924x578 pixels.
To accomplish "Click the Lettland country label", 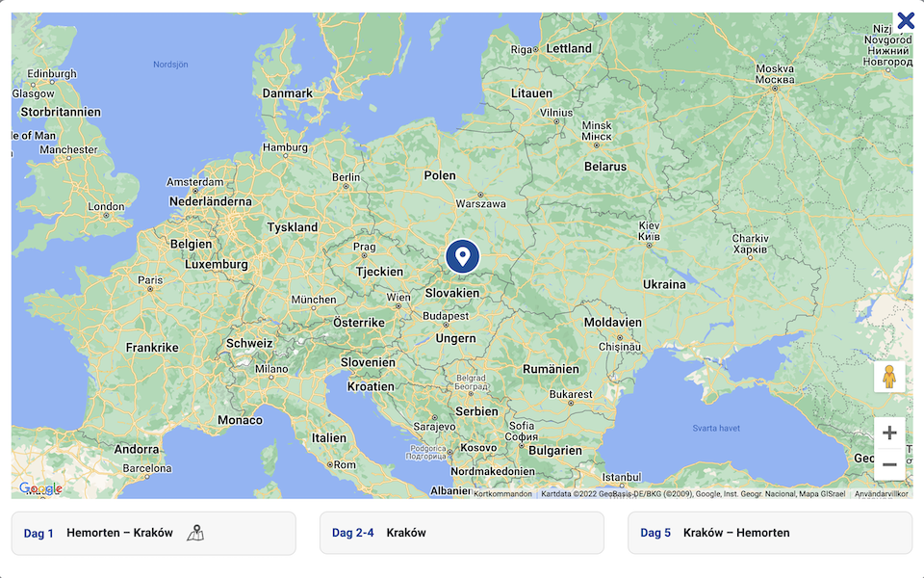I will [x=569, y=48].
